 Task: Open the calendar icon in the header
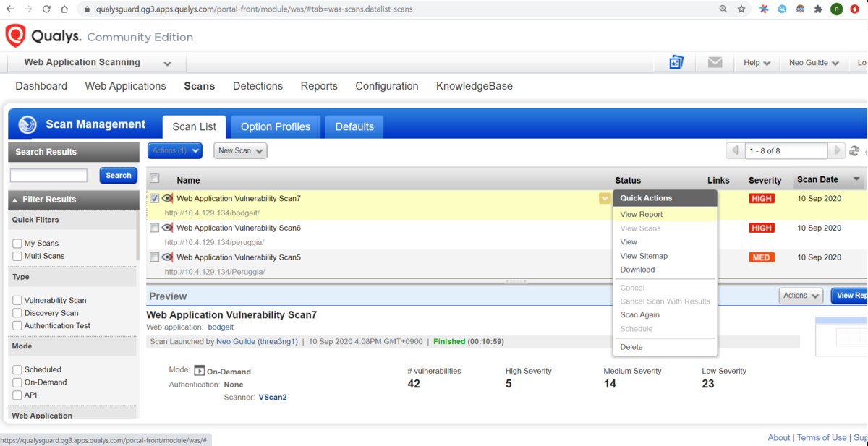[x=676, y=62]
